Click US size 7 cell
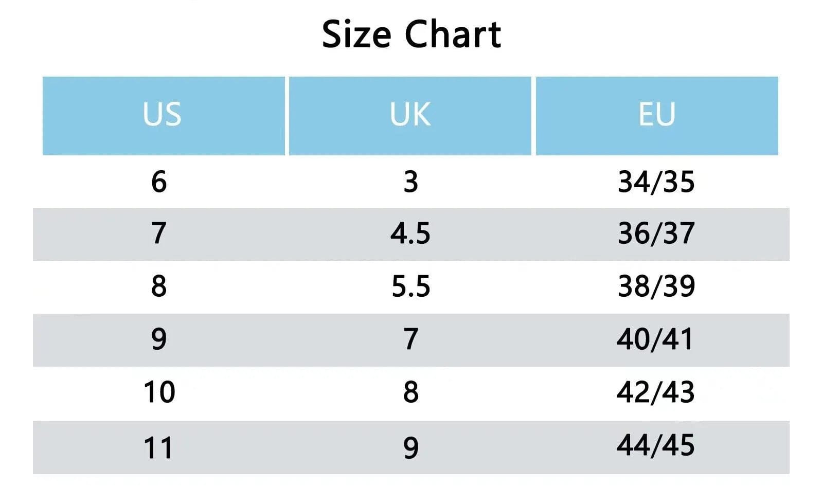The height and width of the screenshot is (504, 823). click(x=159, y=233)
